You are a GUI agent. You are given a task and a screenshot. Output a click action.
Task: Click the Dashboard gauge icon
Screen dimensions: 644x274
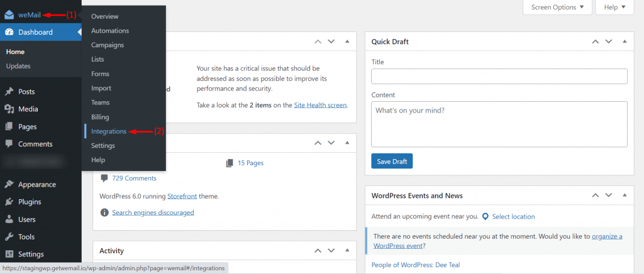tap(9, 32)
